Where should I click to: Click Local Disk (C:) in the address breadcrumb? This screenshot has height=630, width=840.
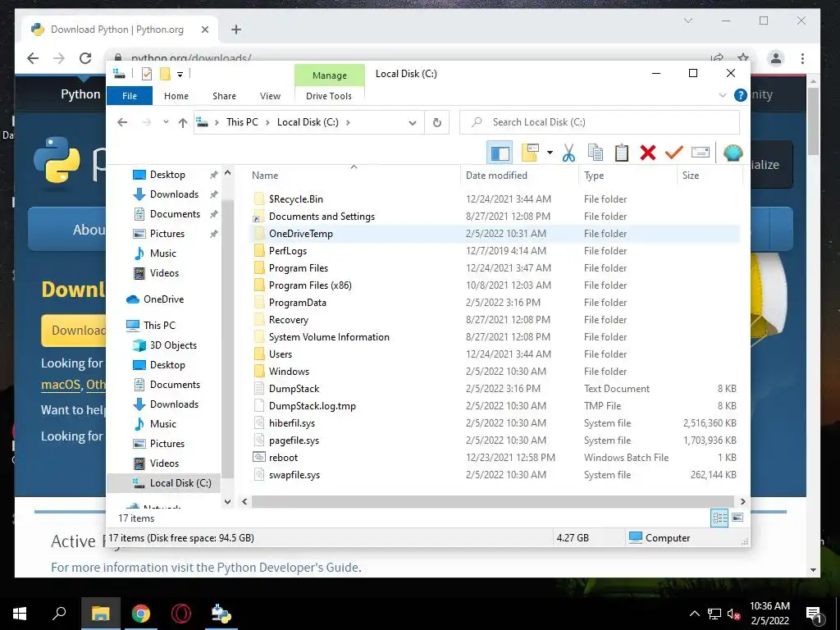(308, 122)
